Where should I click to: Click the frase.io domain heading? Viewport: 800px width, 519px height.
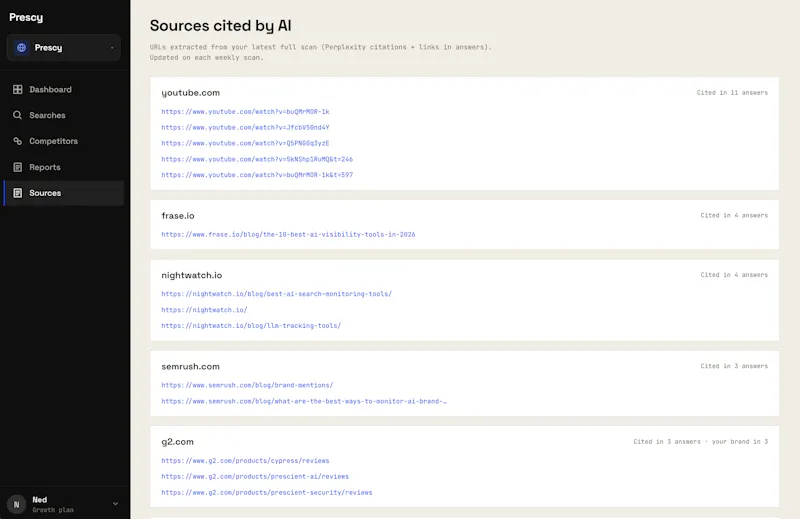[178, 216]
